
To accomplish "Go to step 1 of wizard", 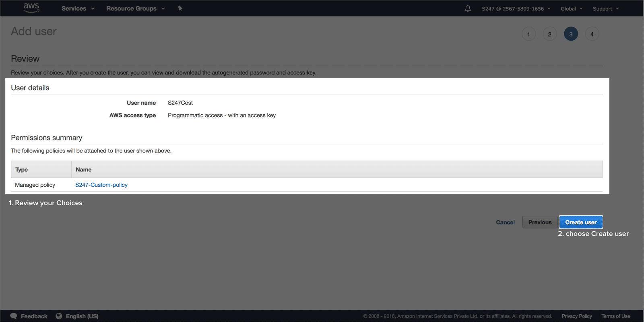I will (x=528, y=34).
